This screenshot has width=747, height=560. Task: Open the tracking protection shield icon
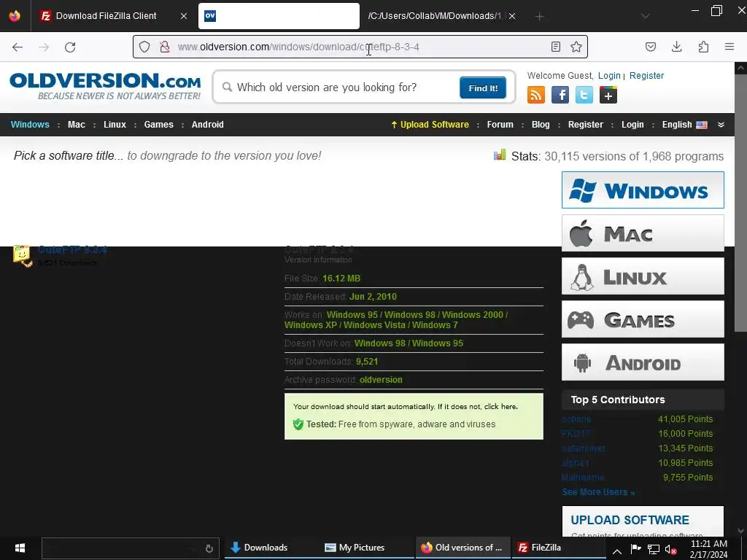[144, 47]
